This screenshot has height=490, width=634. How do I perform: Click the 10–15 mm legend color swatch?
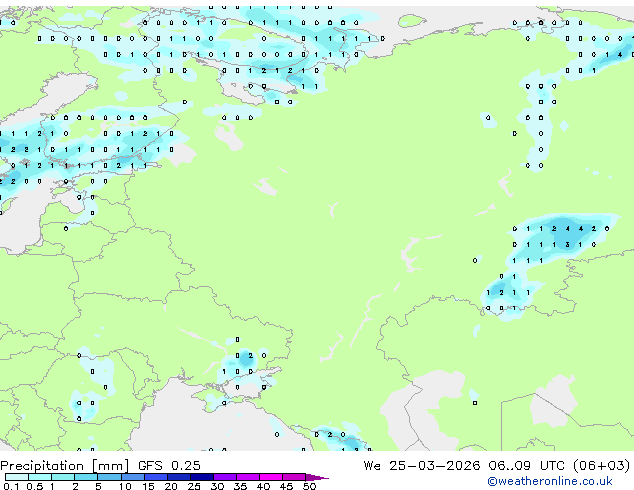tap(133, 477)
